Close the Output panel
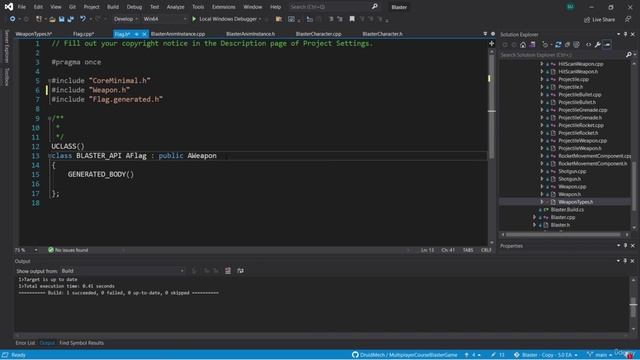The image size is (640, 360). click(633, 261)
